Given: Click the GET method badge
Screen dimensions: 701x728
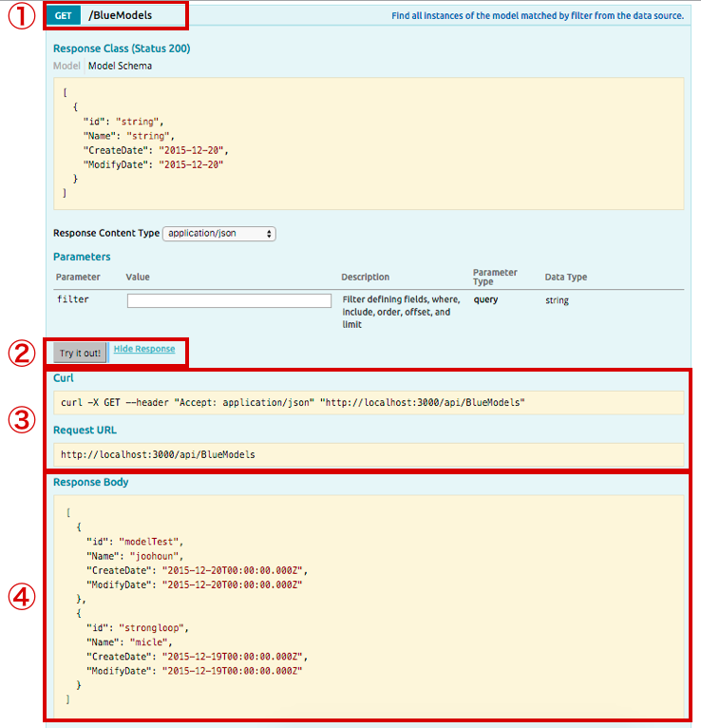Looking at the screenshot, I should point(64,16).
